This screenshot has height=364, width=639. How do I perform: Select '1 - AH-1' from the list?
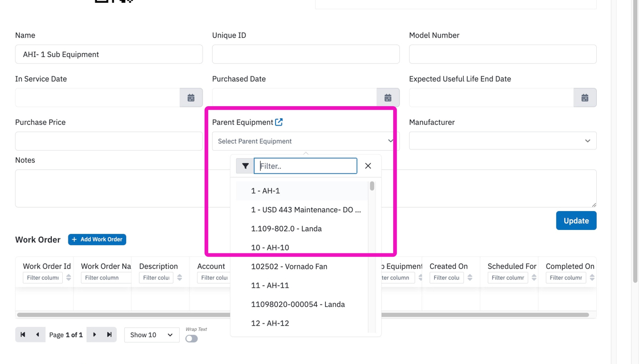click(302, 191)
